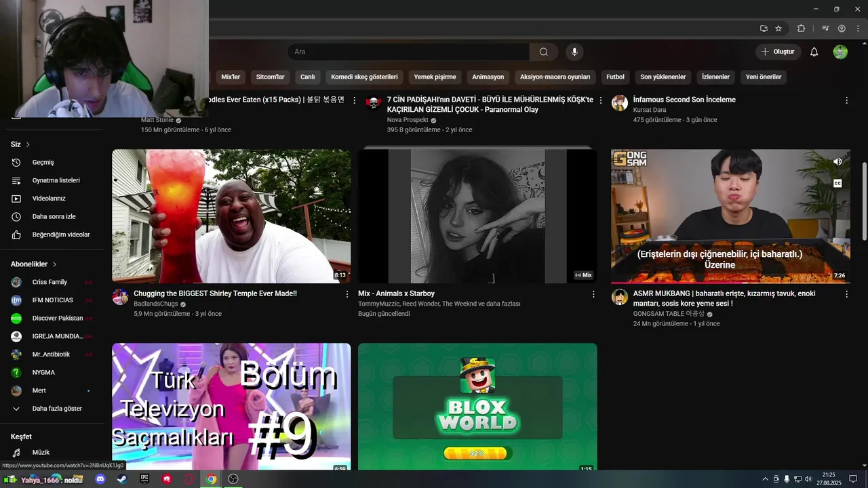The height and width of the screenshot is (488, 868).
Task: Click into the Ara search field
Action: [x=408, y=52]
